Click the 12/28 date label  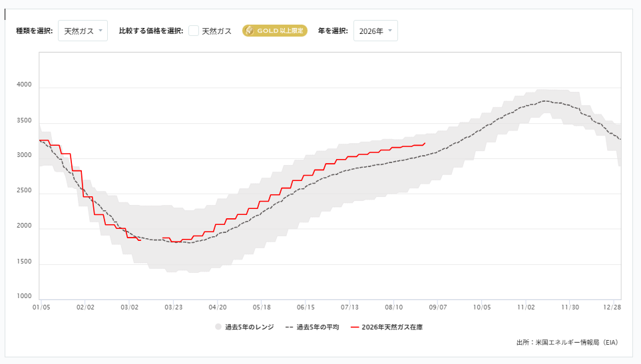612,307
